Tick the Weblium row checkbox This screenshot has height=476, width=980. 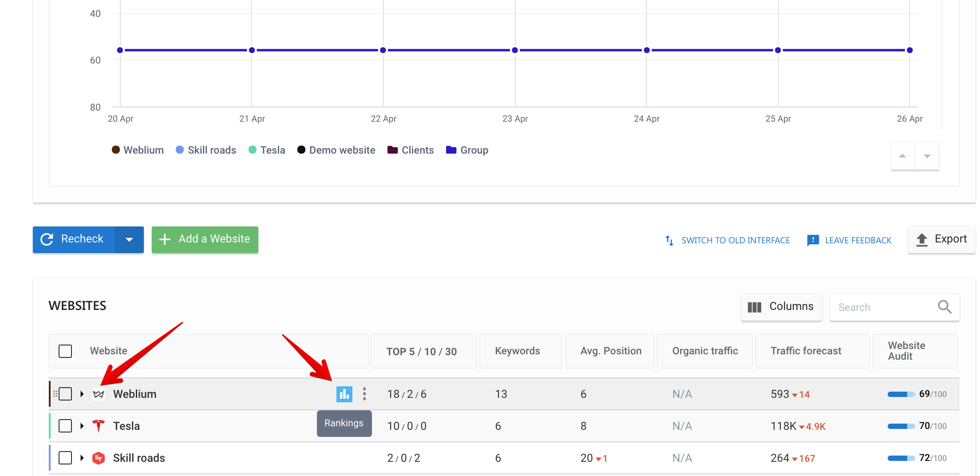pos(65,394)
